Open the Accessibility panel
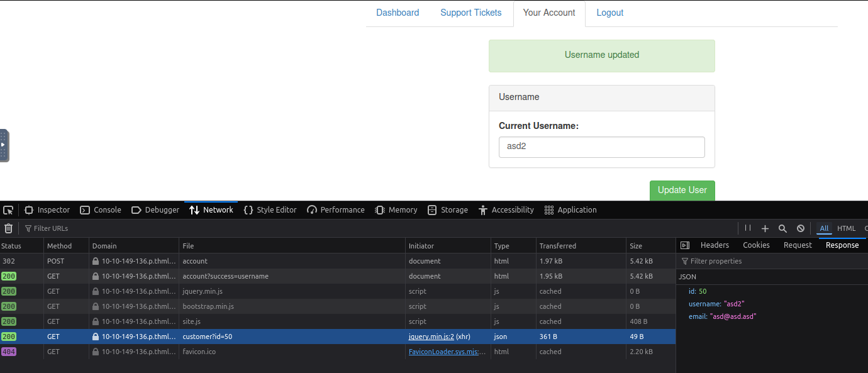The width and height of the screenshot is (868, 373). [x=506, y=210]
